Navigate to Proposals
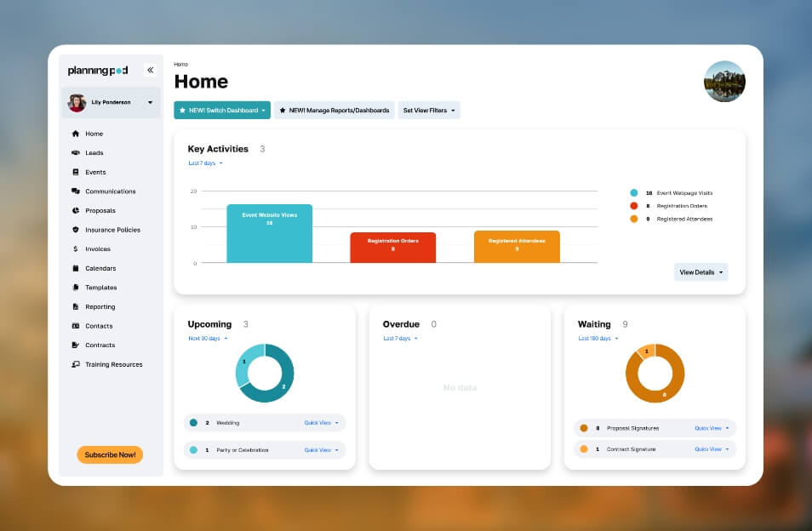 click(x=100, y=210)
